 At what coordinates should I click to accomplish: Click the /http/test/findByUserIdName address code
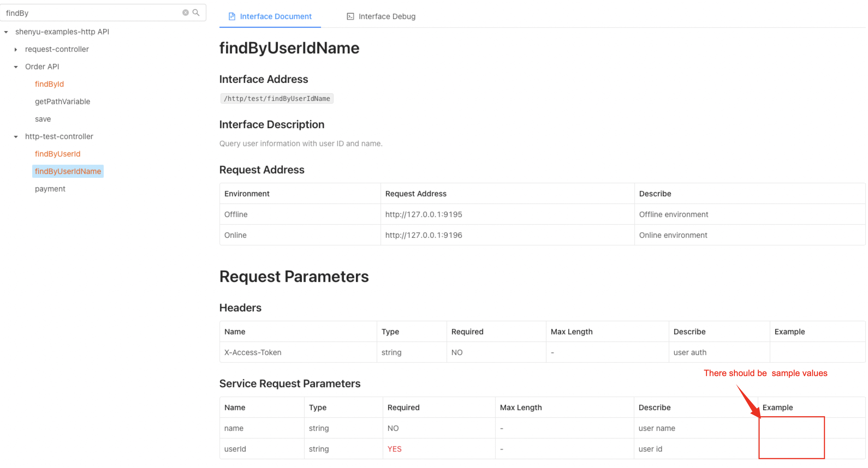pyautogui.click(x=277, y=99)
